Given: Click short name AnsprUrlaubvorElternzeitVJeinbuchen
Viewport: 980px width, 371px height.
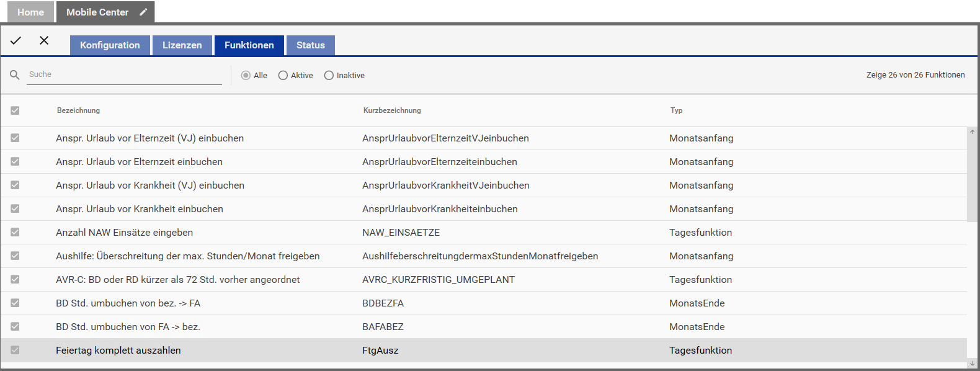Looking at the screenshot, I should point(445,138).
